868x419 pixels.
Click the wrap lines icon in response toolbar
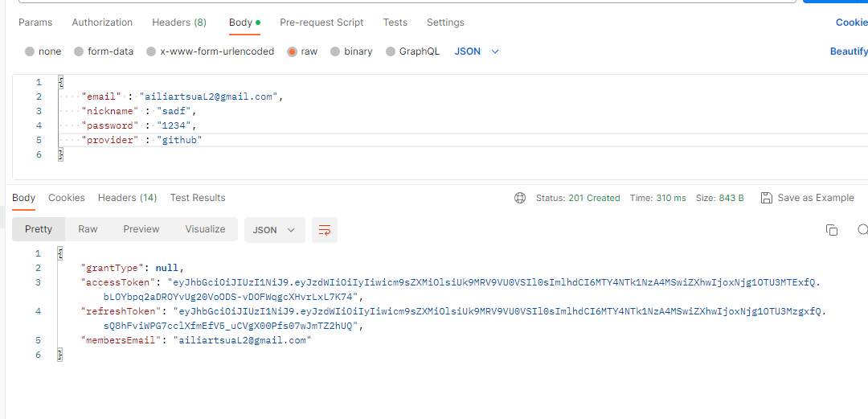click(325, 230)
